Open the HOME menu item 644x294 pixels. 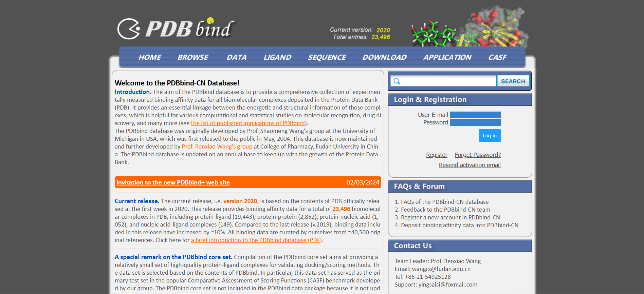pyautogui.click(x=150, y=57)
